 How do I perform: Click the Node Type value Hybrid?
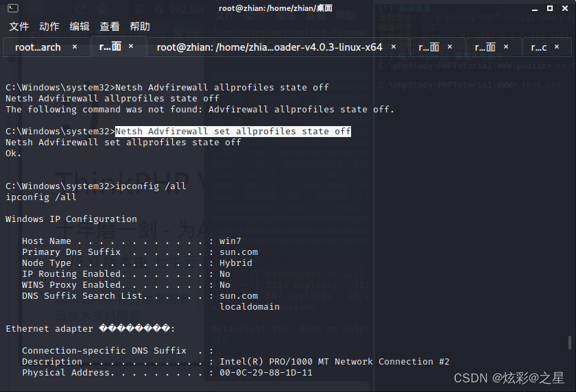(x=236, y=263)
